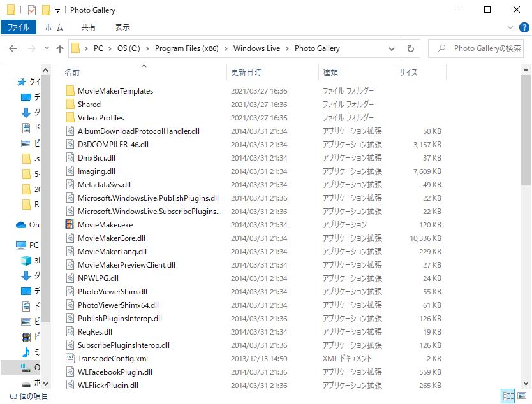Expand chevron after Windows Live breadcrumb
Screen dimensions: 532x404
(x=288, y=49)
